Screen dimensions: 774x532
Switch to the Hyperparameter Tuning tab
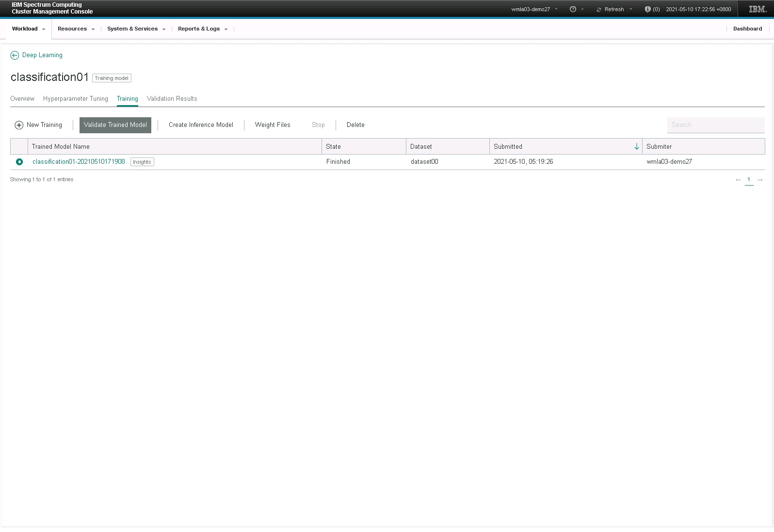76,99
